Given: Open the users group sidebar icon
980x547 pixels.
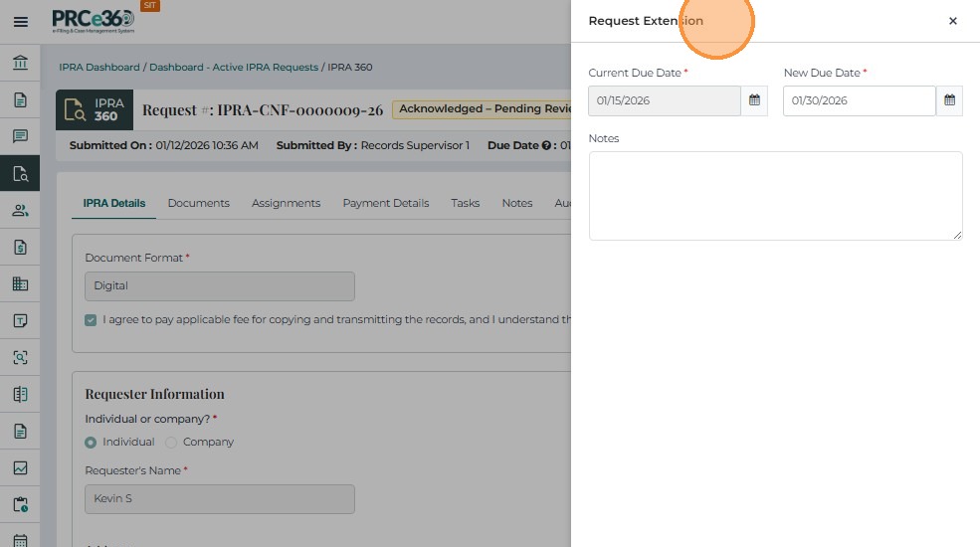Looking at the screenshot, I should (x=20, y=211).
